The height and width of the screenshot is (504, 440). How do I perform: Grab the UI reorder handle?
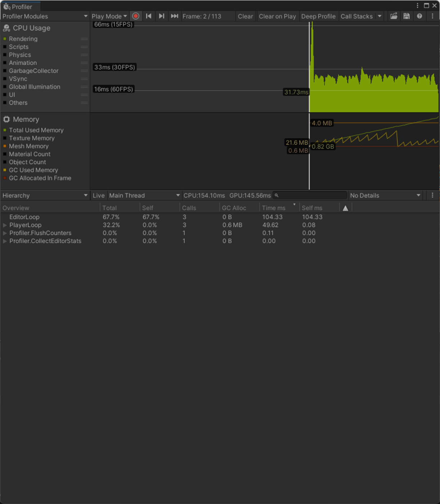click(84, 95)
